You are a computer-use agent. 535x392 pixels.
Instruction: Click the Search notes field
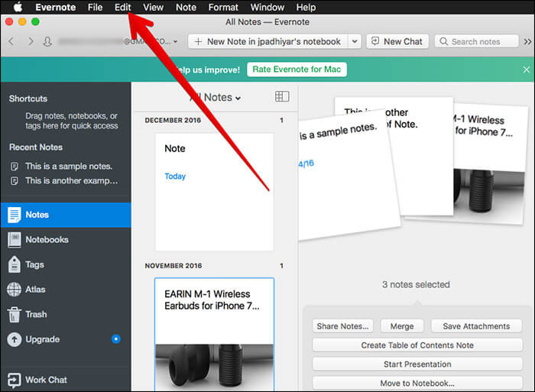point(476,41)
